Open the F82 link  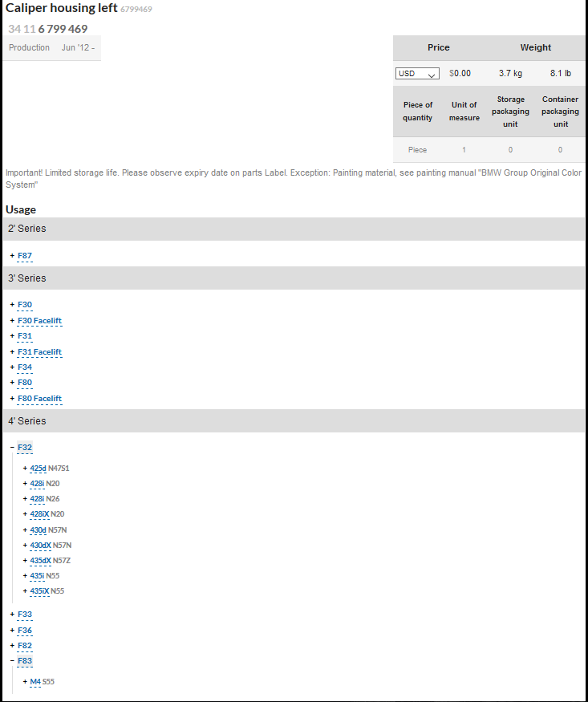click(x=25, y=646)
